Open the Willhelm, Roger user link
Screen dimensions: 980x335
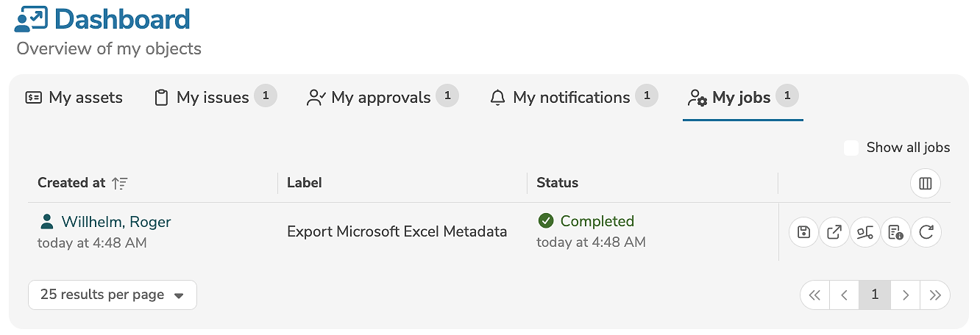(116, 222)
